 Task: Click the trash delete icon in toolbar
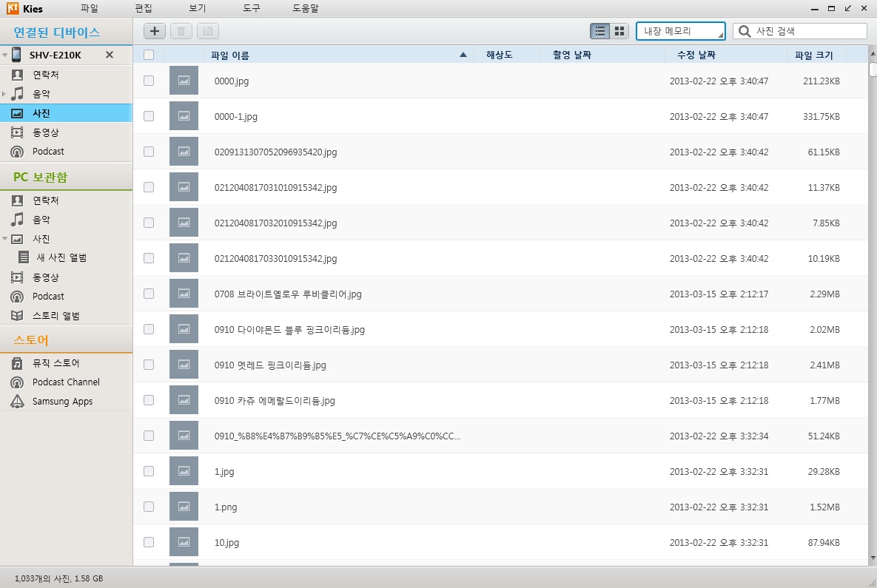pos(181,31)
